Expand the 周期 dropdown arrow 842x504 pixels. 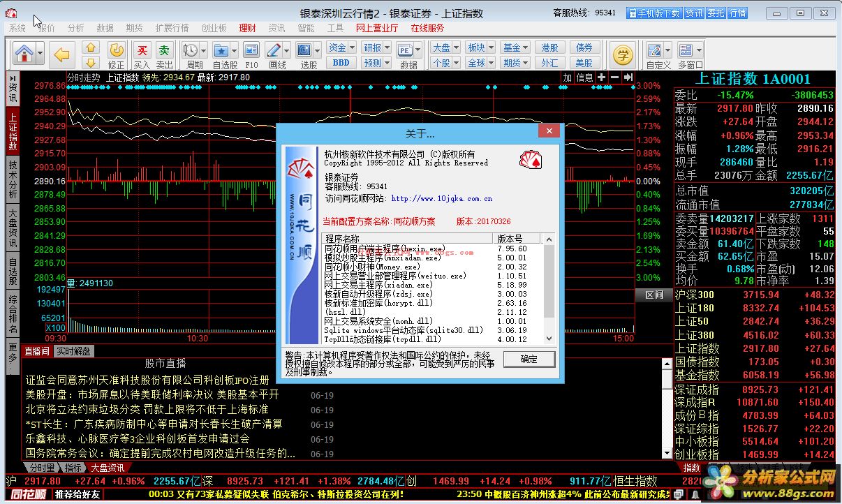202,51
